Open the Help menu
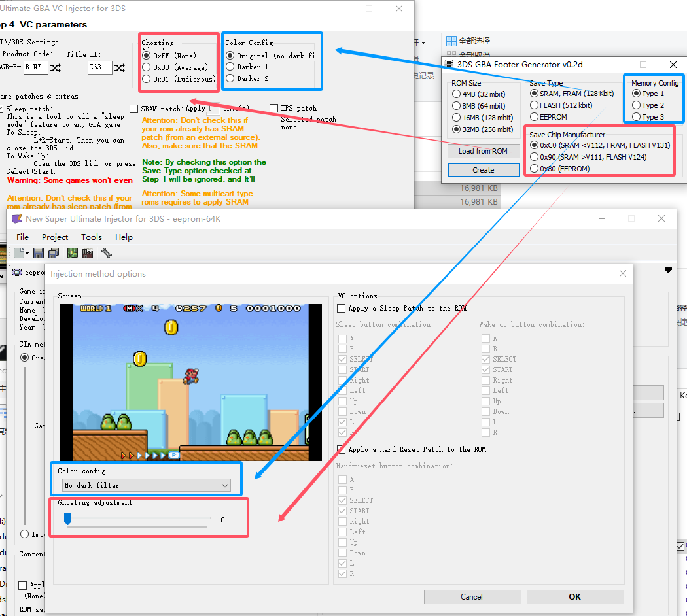Image resolution: width=687 pixels, height=616 pixels. point(124,237)
